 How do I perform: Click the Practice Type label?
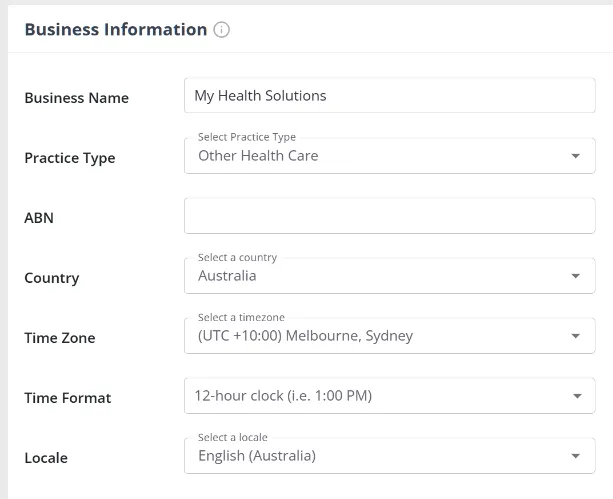70,158
